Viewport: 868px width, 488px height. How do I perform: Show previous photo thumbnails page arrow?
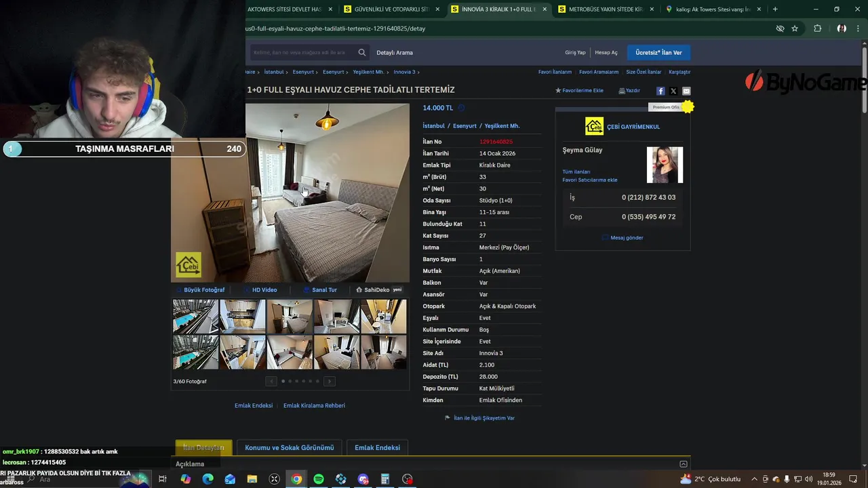[x=271, y=382]
